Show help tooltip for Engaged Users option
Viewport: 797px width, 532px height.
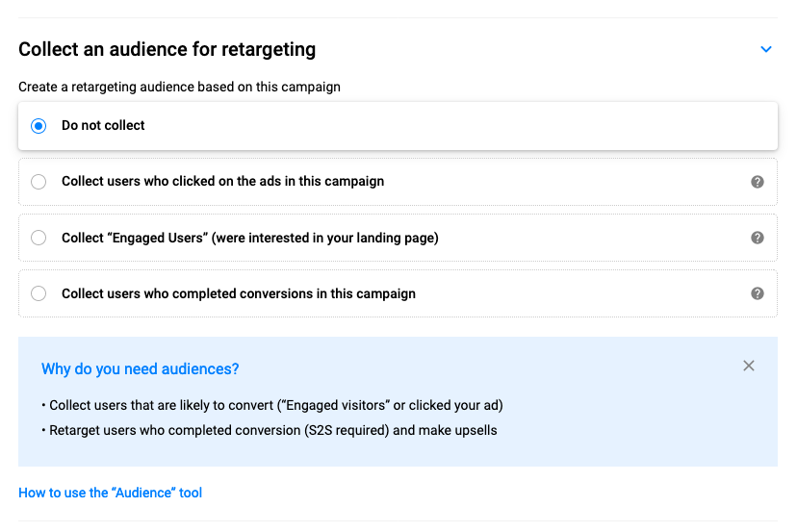point(758,238)
